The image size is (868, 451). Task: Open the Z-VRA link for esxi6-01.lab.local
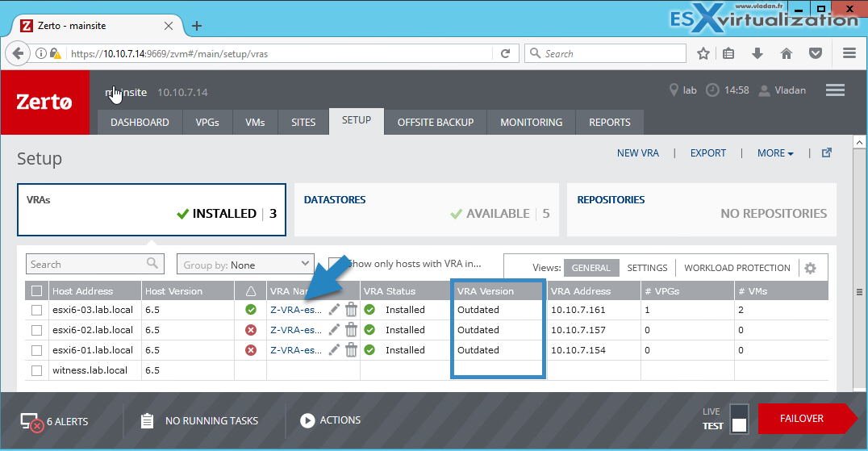(295, 349)
